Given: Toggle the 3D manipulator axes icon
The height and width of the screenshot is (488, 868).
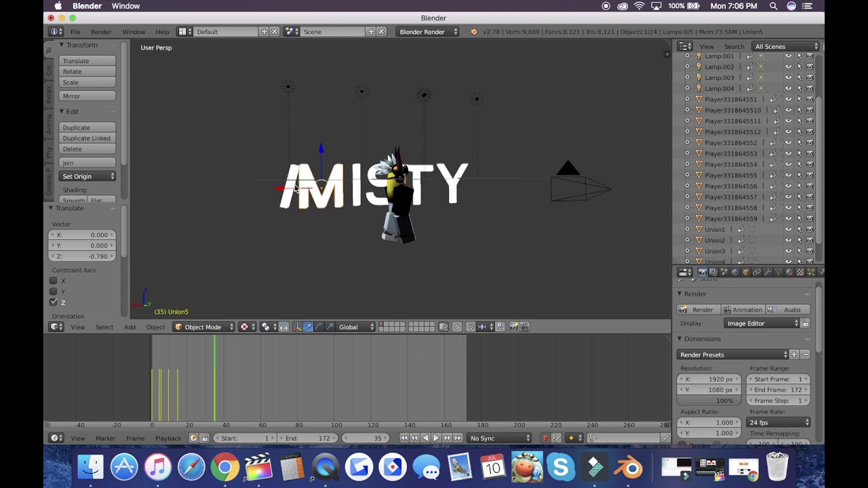Looking at the screenshot, I should click(x=297, y=327).
